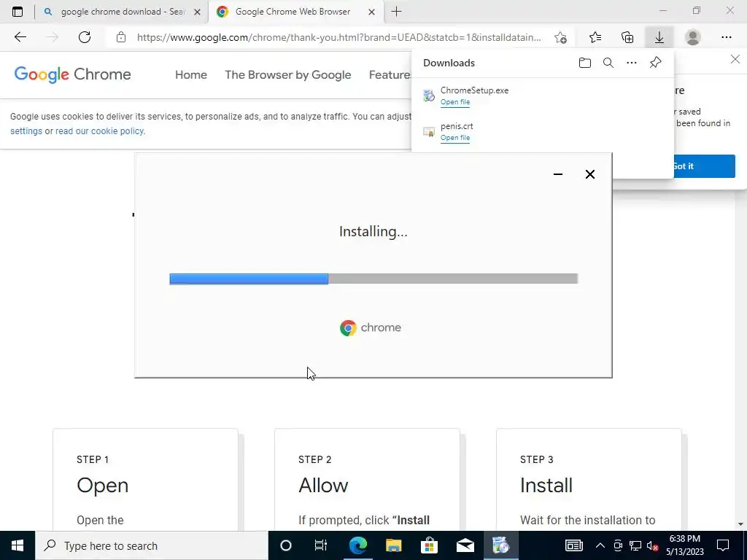The height and width of the screenshot is (560, 747).
Task: Close the Google Chrome Web Browser tab
Action: coord(371,12)
